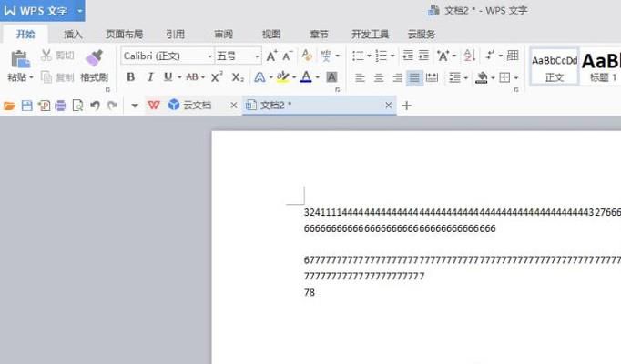
Task: Open print preview icon
Action: point(77,106)
